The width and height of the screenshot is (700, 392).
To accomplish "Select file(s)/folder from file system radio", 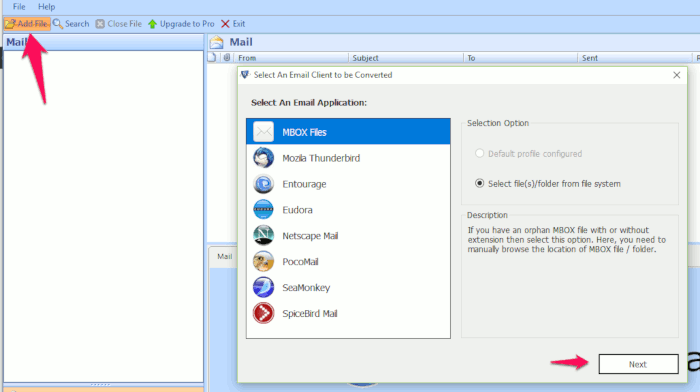I will pos(479,183).
